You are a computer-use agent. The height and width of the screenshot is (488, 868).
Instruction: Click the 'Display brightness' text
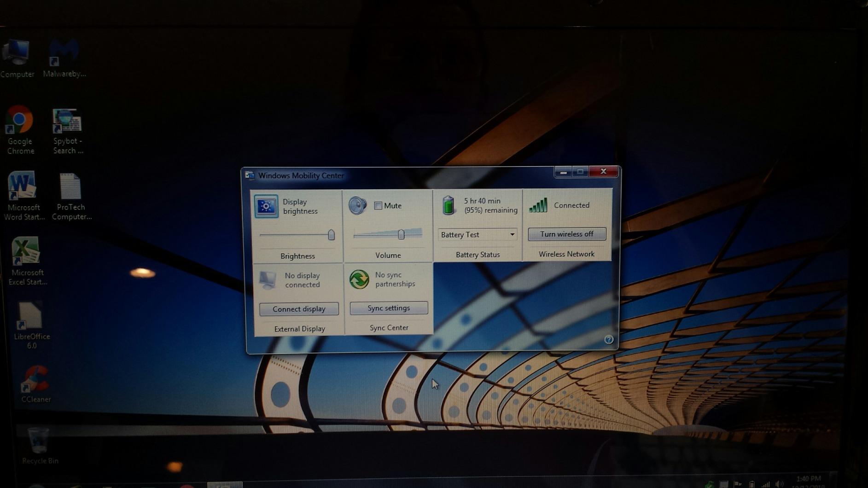pos(300,206)
